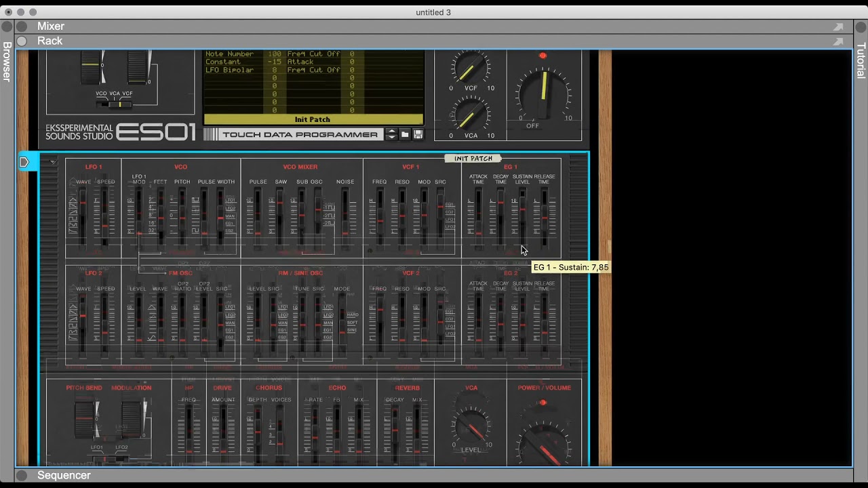868x488 pixels.
Task: Click the upper VCA knob
Action: [470, 114]
